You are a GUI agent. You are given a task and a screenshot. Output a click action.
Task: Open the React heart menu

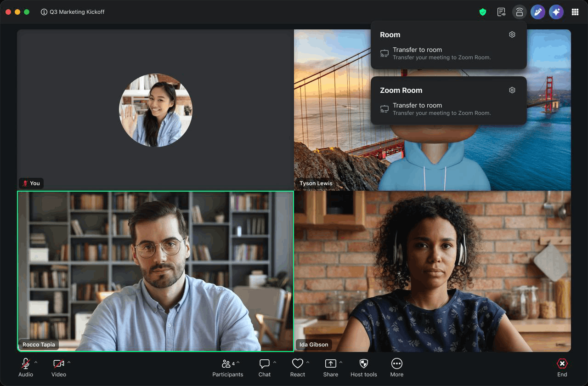point(298,368)
